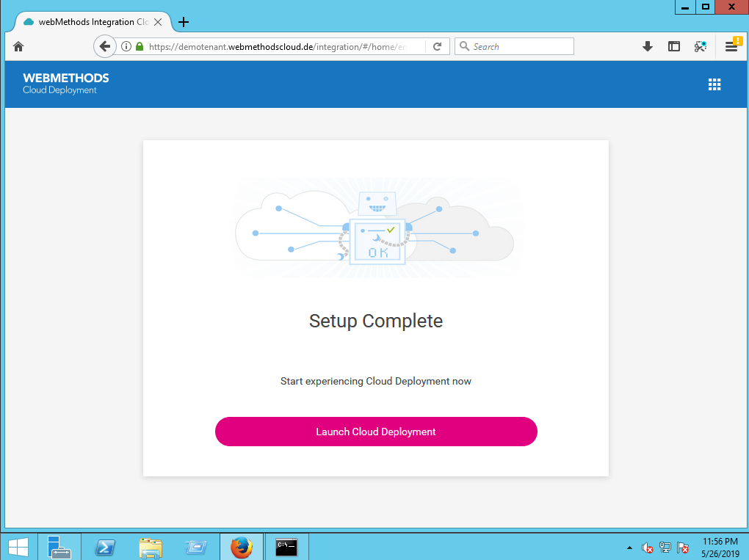This screenshot has width=749, height=560.
Task: Click the Firefox Search box
Action: coord(514,46)
